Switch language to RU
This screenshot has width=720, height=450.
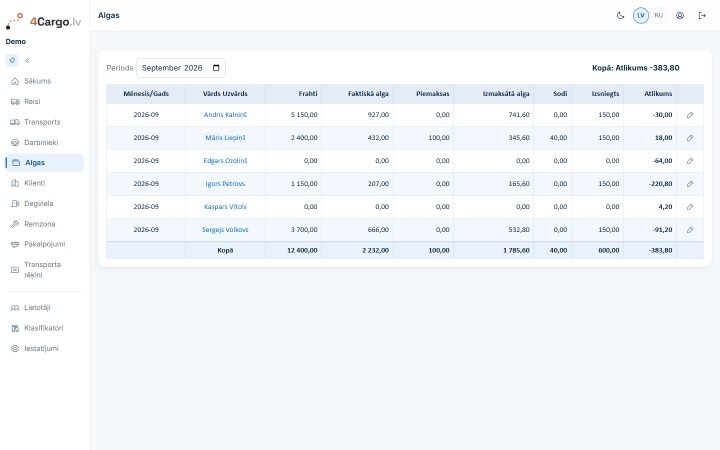tap(658, 16)
